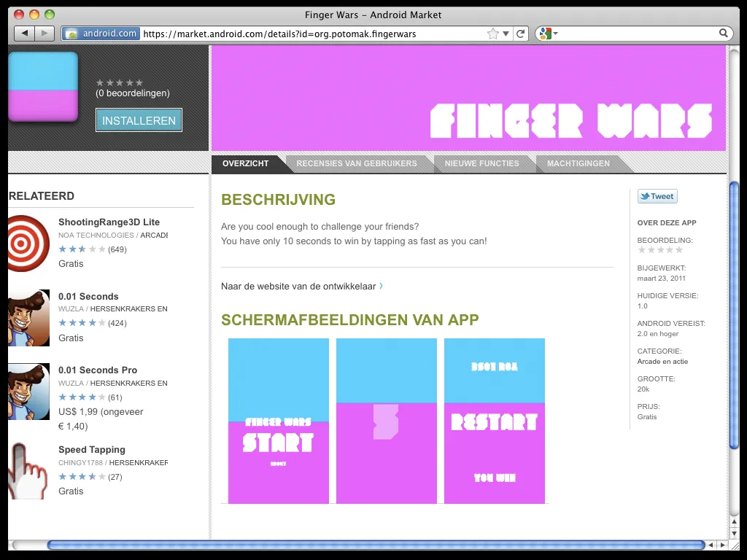
Task: Click the Speed Tapping (27) star rating
Action: tap(82, 477)
